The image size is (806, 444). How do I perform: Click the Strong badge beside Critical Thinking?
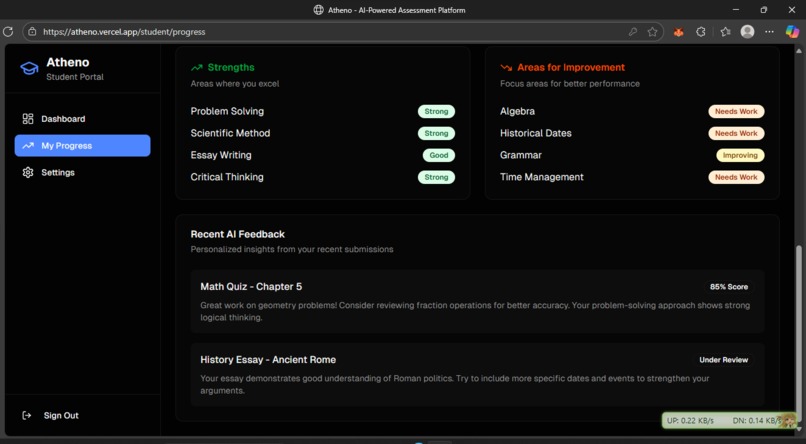pyautogui.click(x=436, y=177)
